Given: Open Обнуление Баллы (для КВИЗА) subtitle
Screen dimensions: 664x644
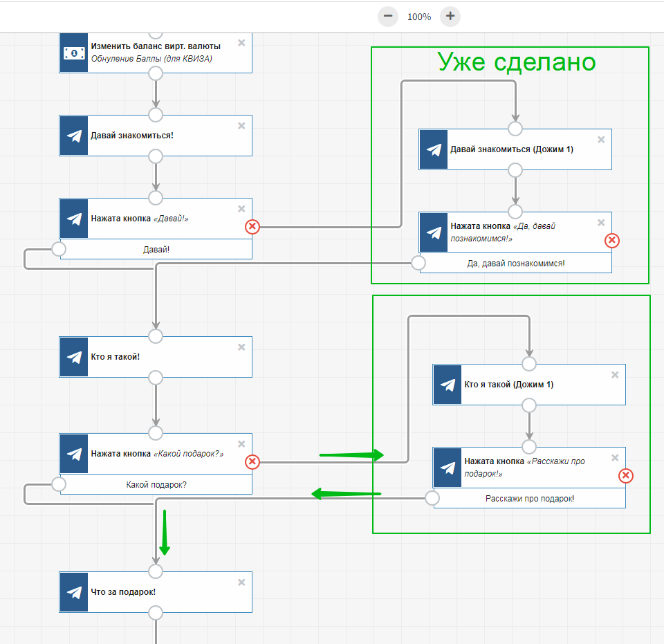Looking at the screenshot, I should (151, 58).
